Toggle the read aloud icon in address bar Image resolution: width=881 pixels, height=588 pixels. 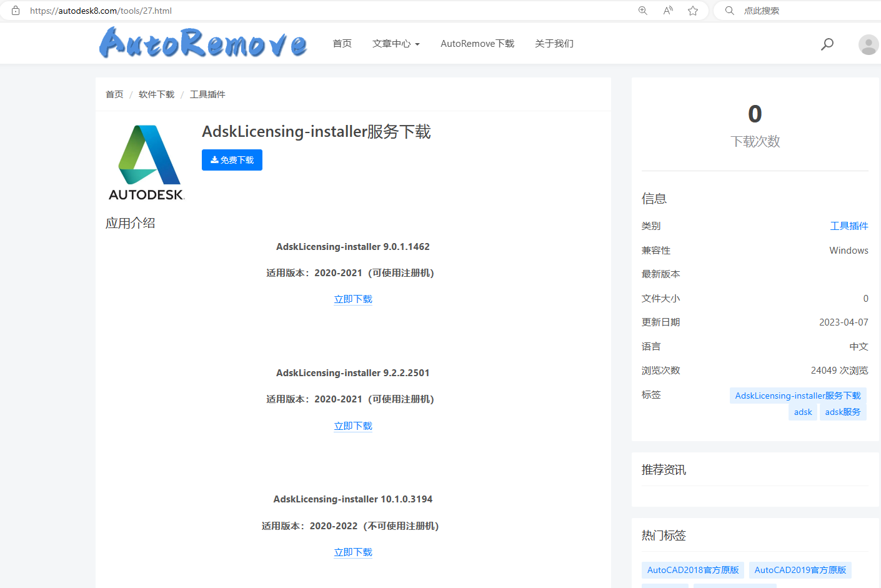[x=668, y=11]
